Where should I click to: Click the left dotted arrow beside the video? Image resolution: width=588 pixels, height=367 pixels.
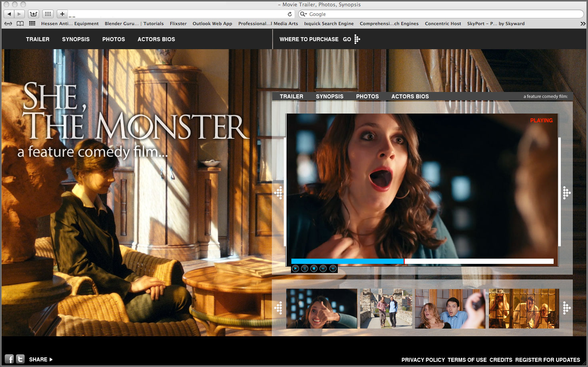point(279,193)
